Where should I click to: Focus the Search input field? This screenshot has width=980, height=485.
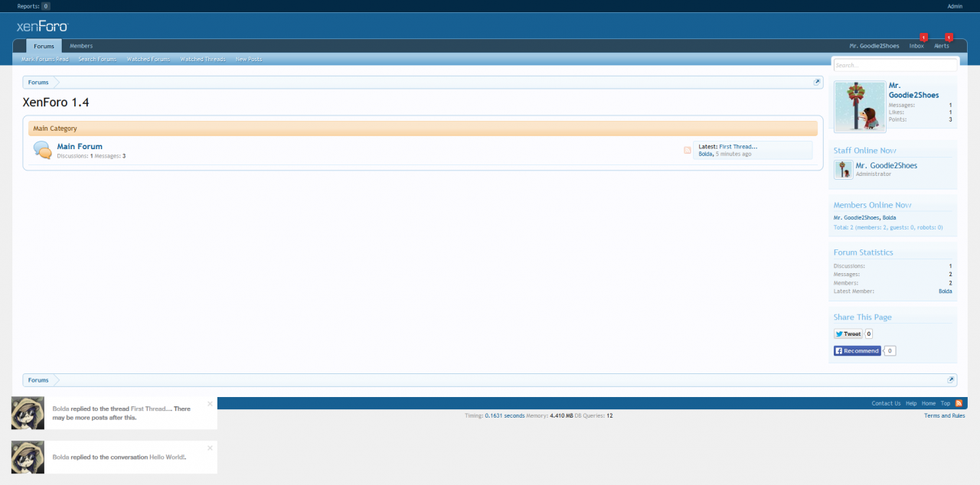895,65
